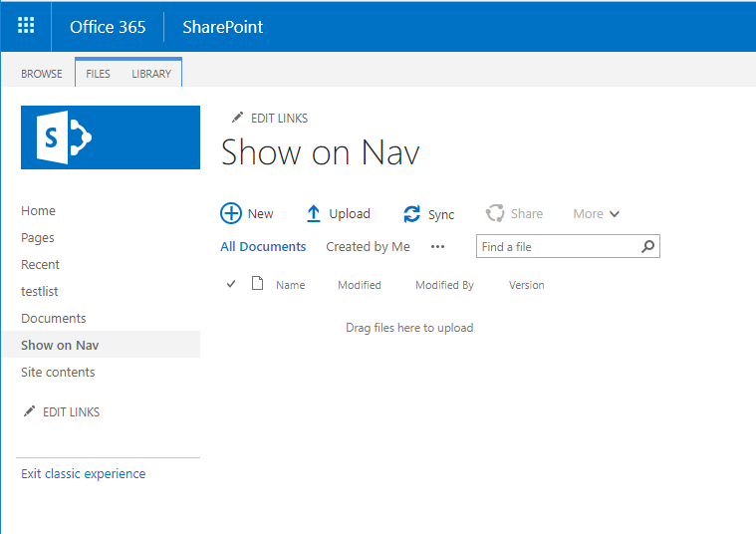Viewport: 756px width, 534px height.
Task: Open the Library ribbon tab
Action: [151, 74]
